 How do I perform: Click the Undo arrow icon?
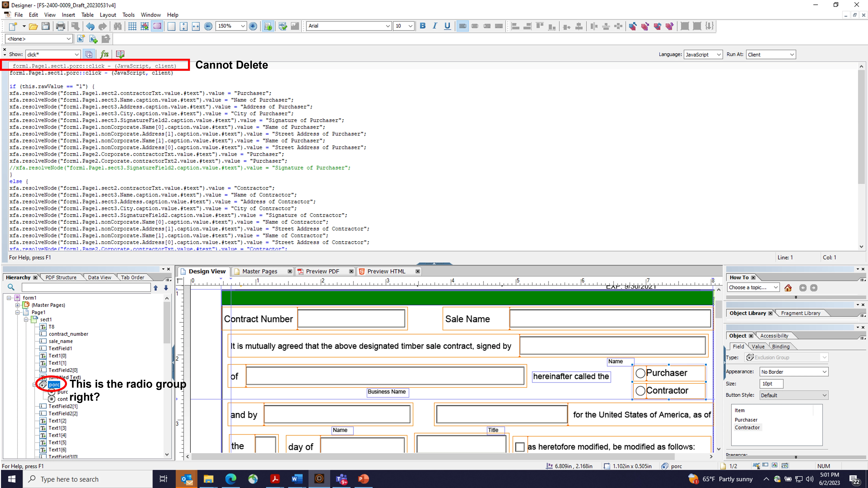pyautogui.click(x=90, y=26)
